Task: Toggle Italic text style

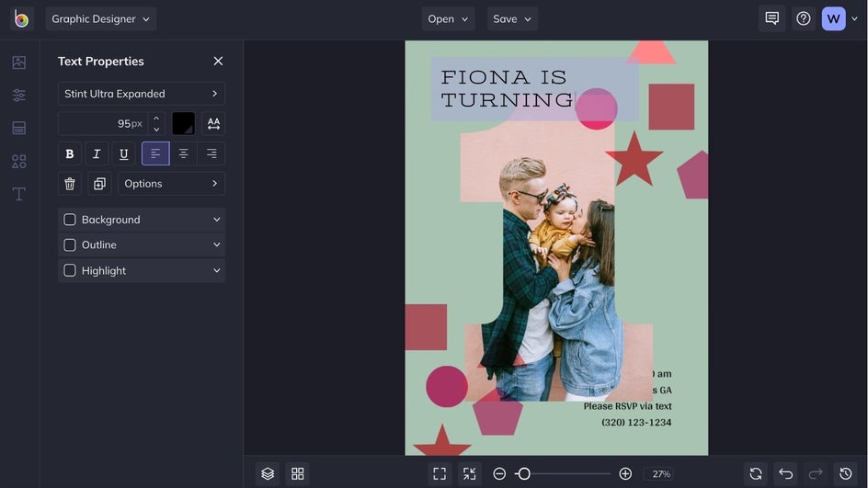Action: (97, 153)
